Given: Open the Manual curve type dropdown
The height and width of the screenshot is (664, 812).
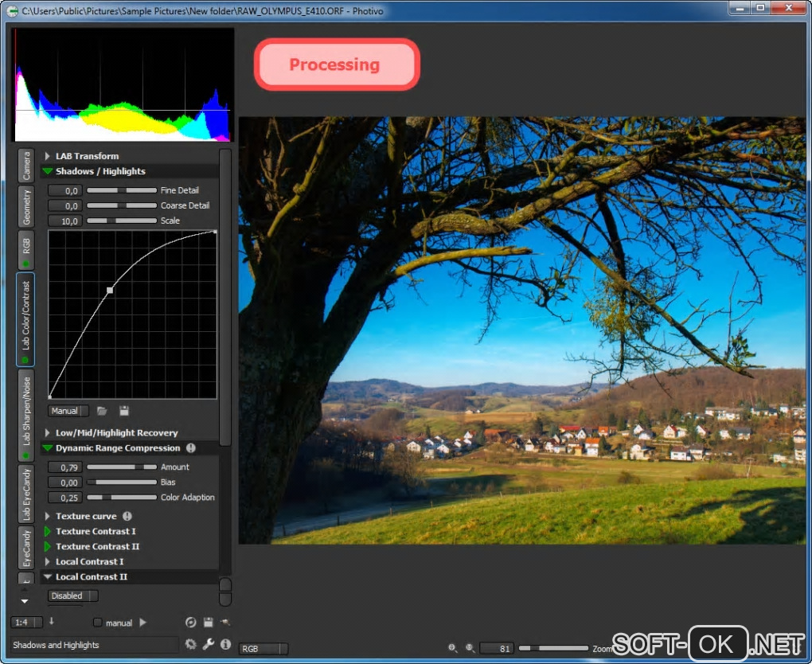Looking at the screenshot, I should pyautogui.click(x=68, y=411).
